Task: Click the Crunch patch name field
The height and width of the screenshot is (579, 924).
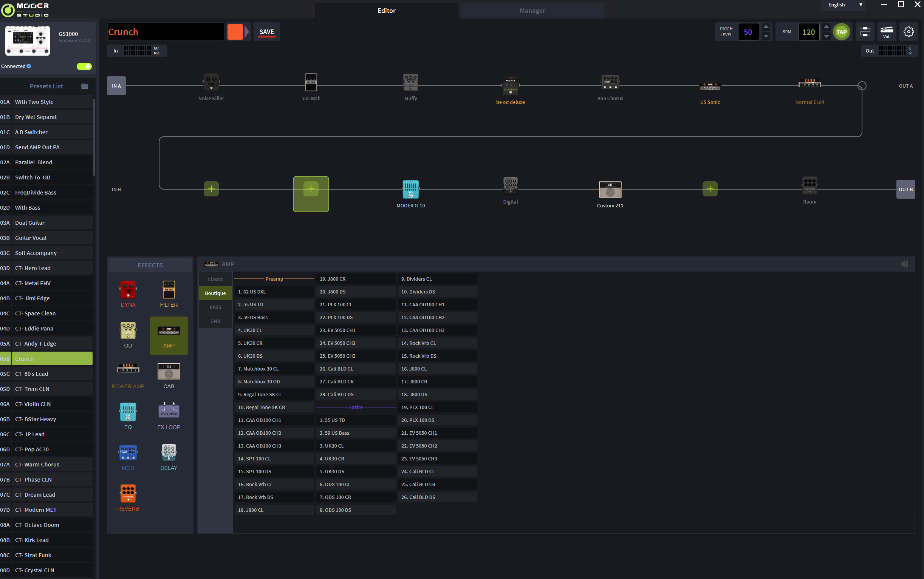Action: pyautogui.click(x=165, y=32)
